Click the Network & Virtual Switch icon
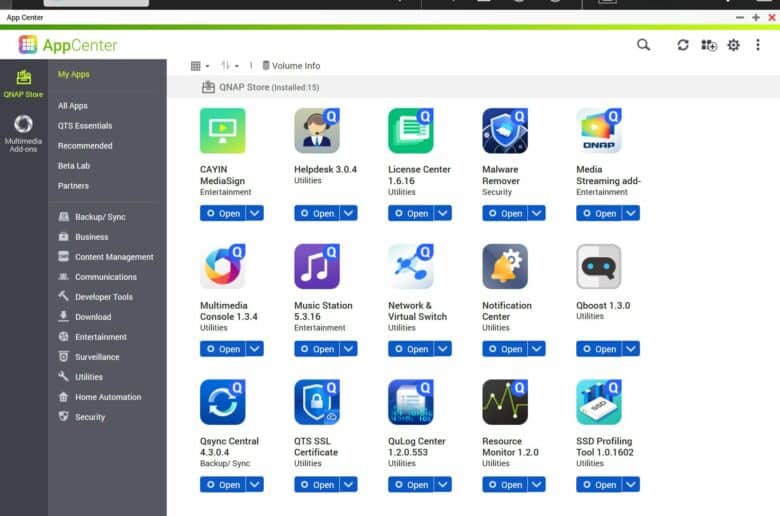Image resolution: width=780 pixels, height=516 pixels. 411,267
